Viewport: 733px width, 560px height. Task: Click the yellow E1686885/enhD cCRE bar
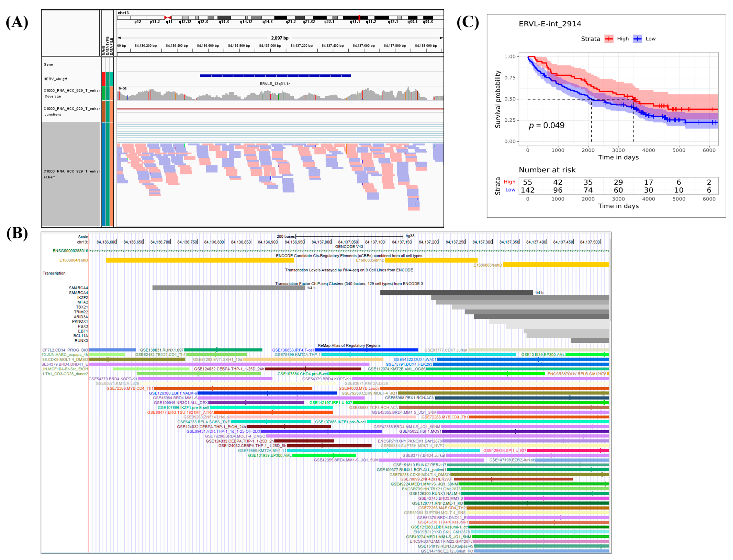431,260
